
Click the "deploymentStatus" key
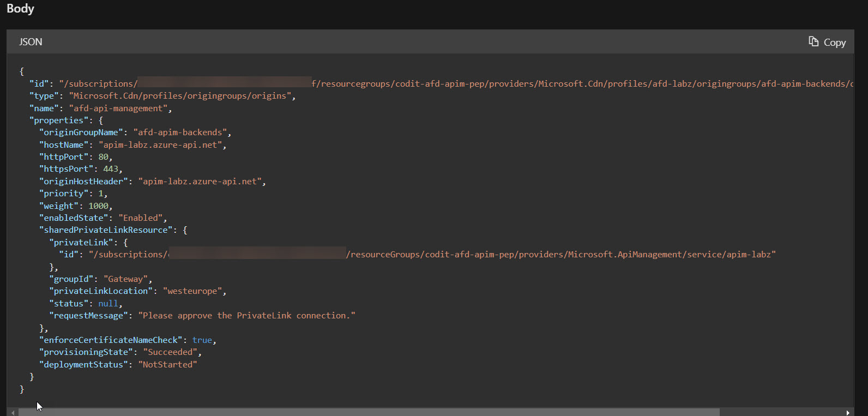point(83,365)
